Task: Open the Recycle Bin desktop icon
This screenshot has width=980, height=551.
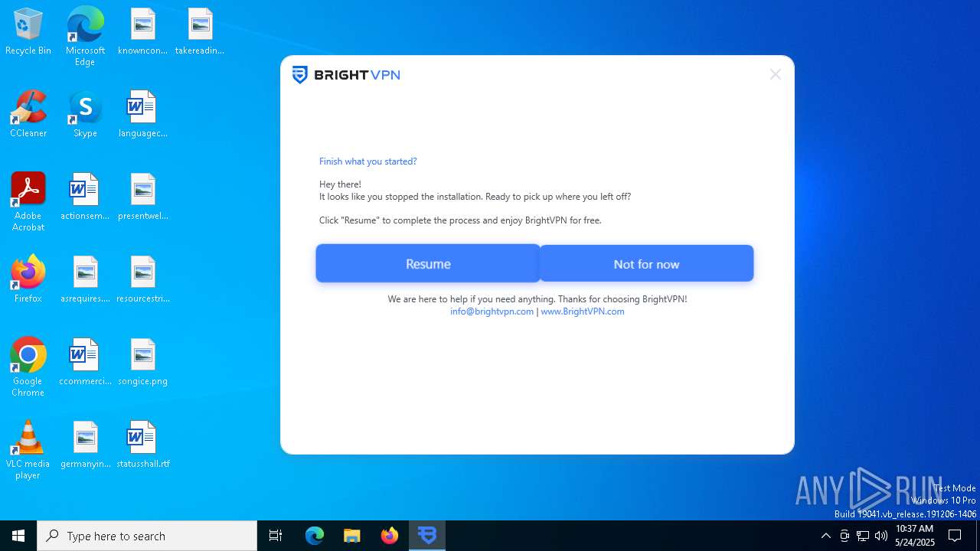Action: pos(28,32)
